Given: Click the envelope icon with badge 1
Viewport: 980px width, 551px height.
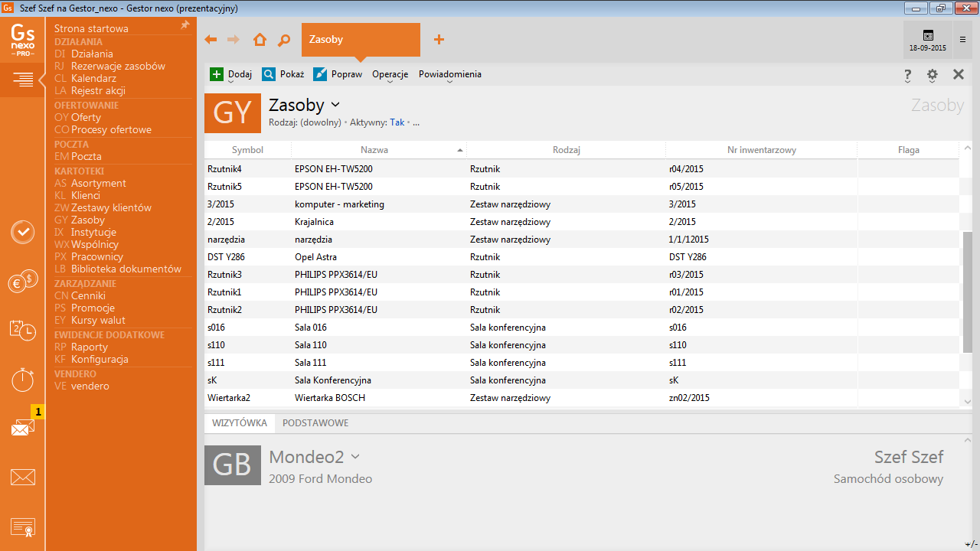Looking at the screenshot, I should click(23, 428).
